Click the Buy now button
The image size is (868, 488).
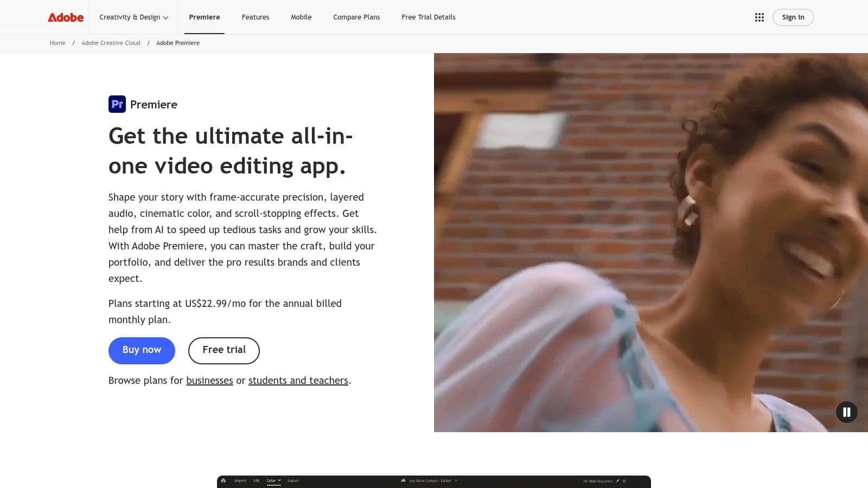pos(142,350)
